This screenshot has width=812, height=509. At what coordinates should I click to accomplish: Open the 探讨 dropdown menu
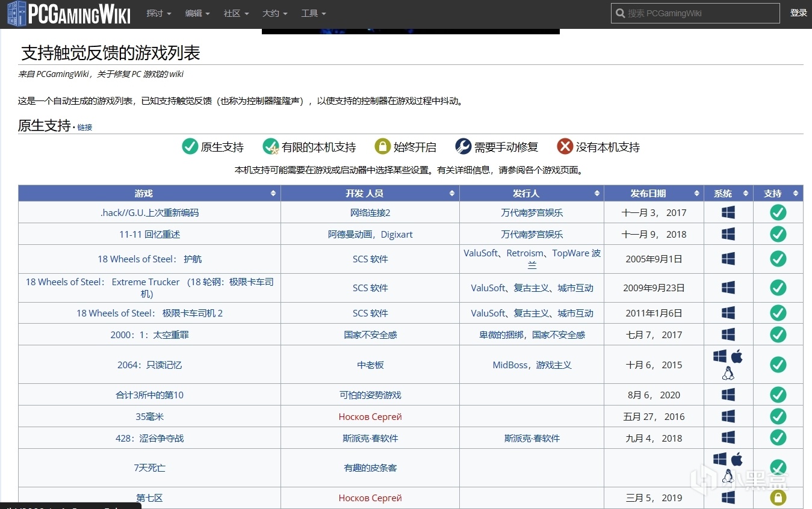coord(159,13)
